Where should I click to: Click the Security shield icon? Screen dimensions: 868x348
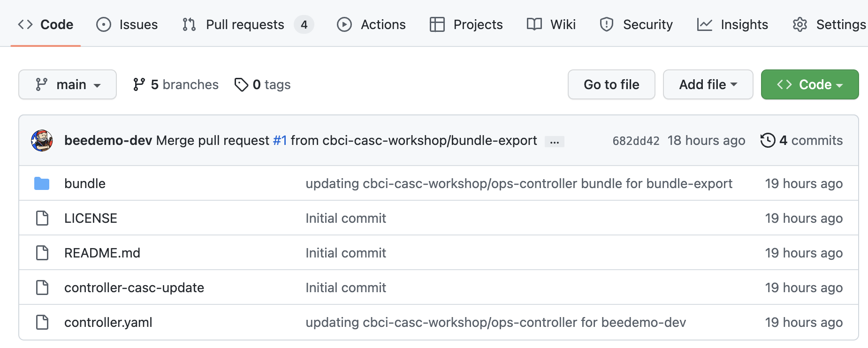[606, 24]
